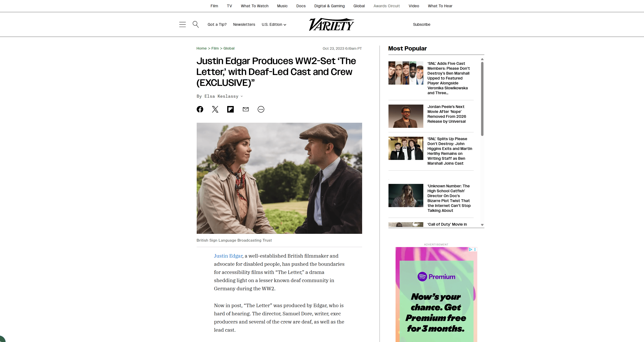The image size is (644, 342).
Task: Click Most Popular scroll down arrow
Action: pyautogui.click(x=482, y=225)
